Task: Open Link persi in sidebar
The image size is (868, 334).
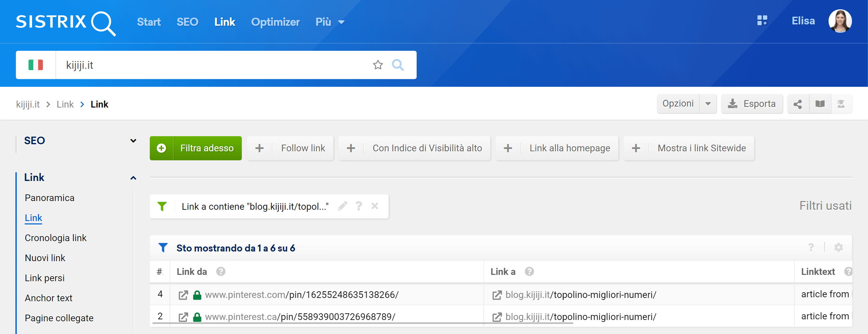Action: coord(44,278)
